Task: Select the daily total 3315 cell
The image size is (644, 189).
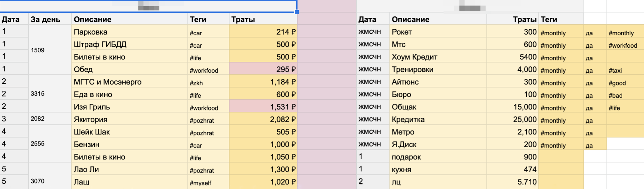Action: click(50, 94)
